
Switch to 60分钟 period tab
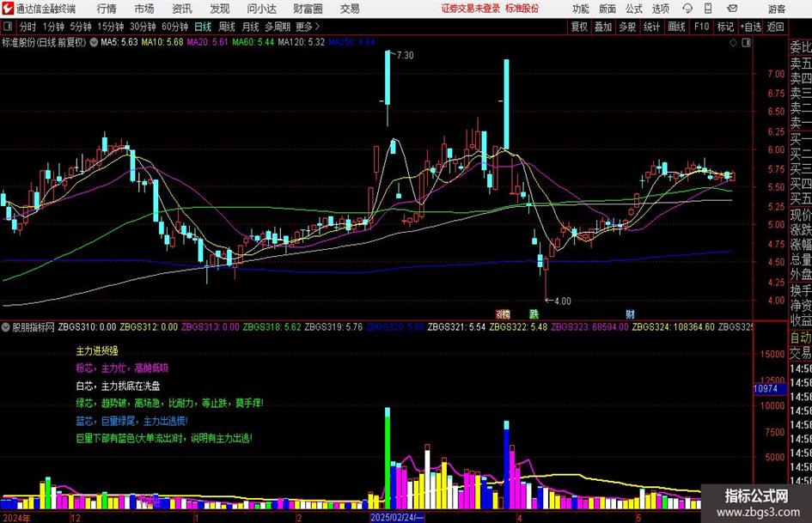175,27
